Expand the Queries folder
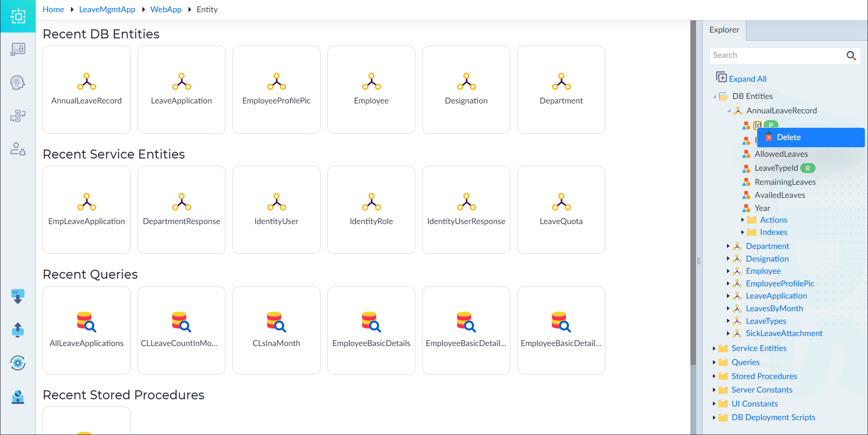Screen dimensions: 868x435 tap(714, 362)
